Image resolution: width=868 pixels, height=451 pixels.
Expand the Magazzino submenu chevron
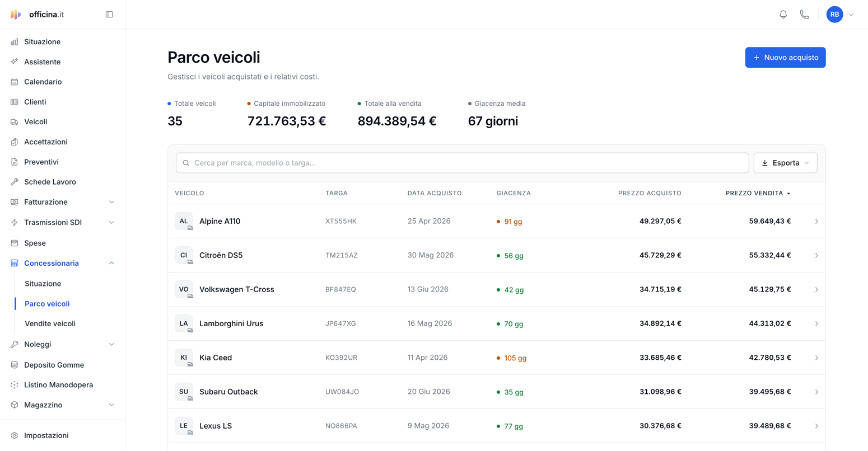[x=111, y=405]
